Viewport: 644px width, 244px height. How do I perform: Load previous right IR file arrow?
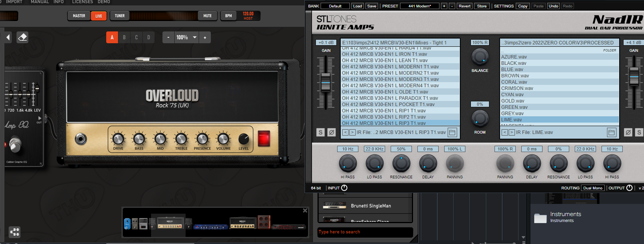click(504, 132)
